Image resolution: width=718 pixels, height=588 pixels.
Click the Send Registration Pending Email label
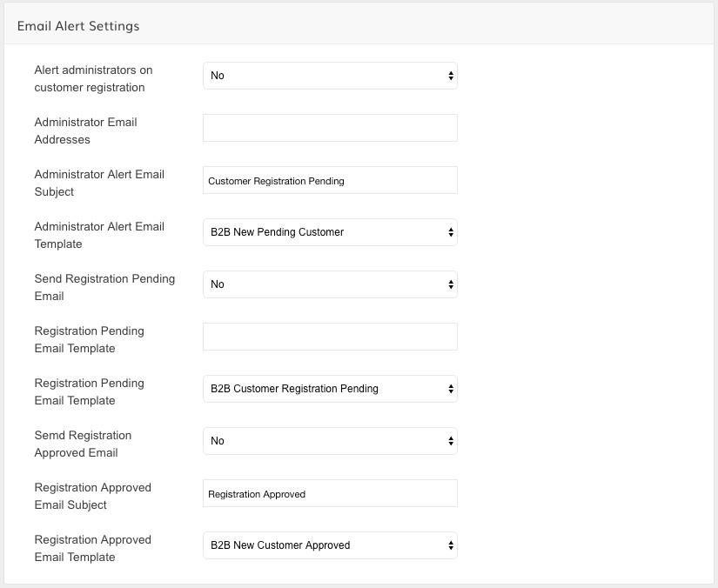[x=104, y=287]
